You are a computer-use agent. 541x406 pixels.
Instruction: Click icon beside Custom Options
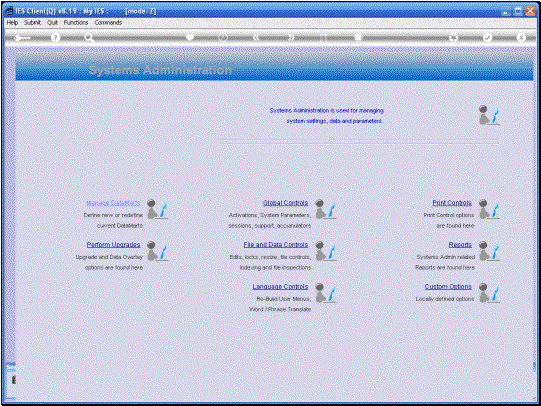(x=489, y=293)
